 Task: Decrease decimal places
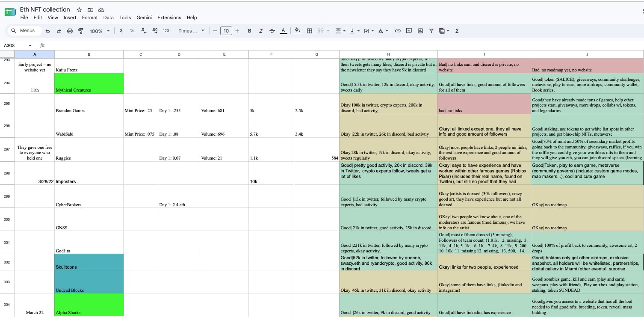coord(143,31)
